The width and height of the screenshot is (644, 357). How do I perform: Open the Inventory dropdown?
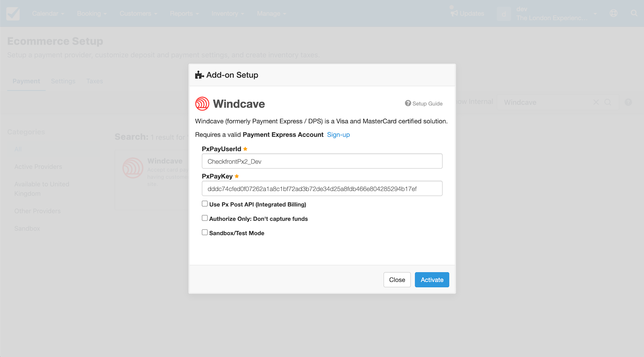(228, 13)
